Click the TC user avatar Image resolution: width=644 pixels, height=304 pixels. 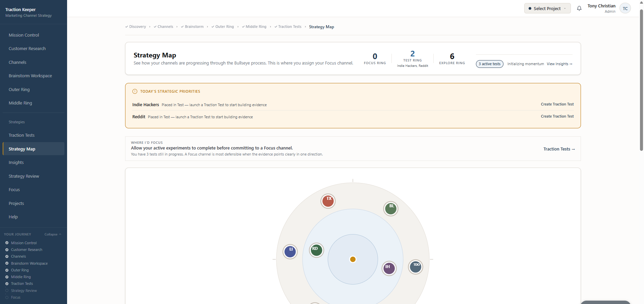click(625, 8)
